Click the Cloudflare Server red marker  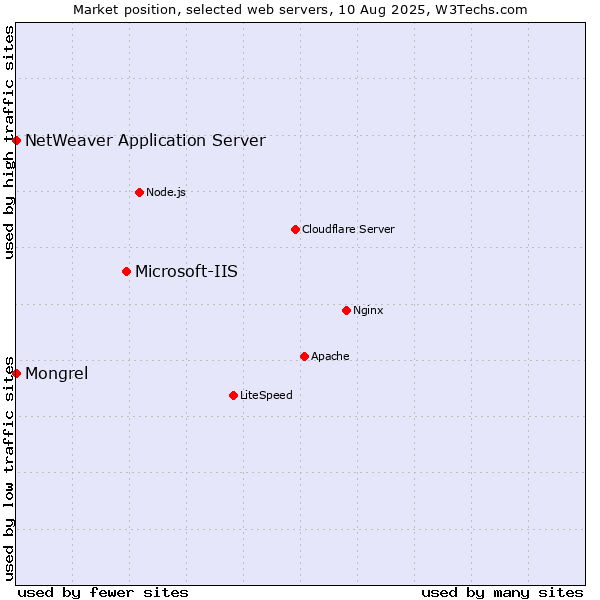(x=295, y=230)
